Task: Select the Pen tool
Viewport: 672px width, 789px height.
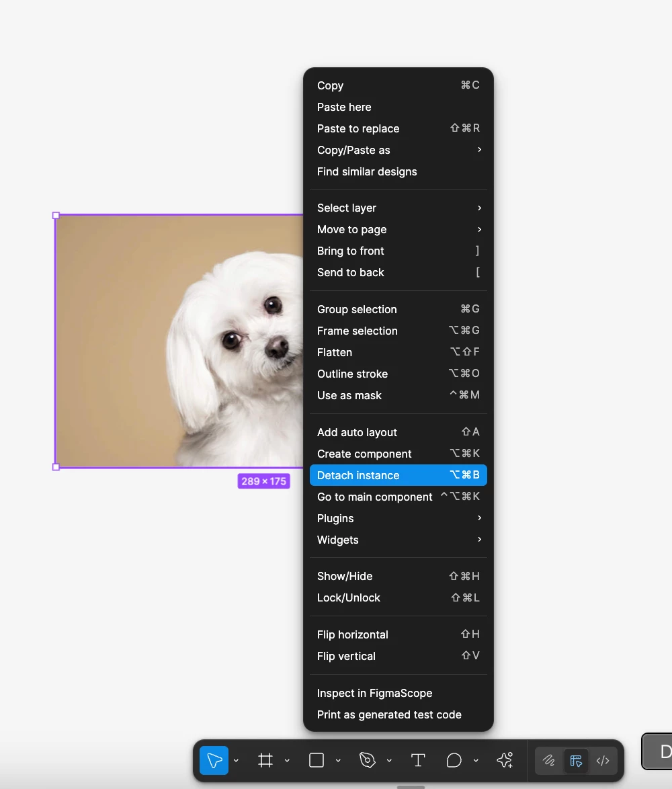Action: 367,760
